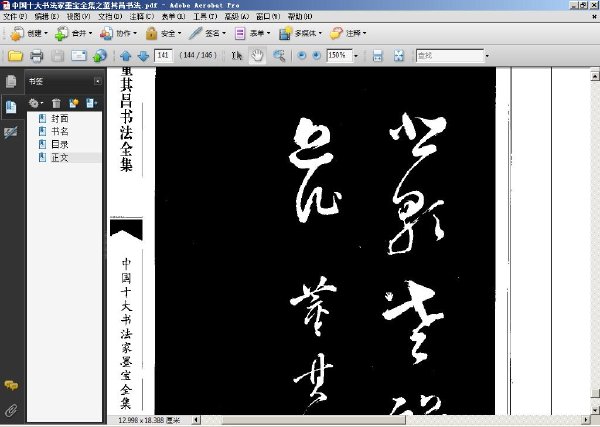Go to previous page with up arrow
Screen dimensions: 600x427
point(126,56)
